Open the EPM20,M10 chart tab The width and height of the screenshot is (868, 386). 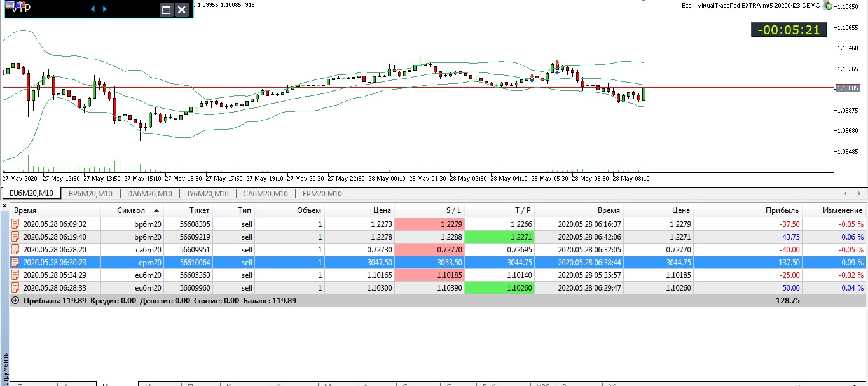click(x=322, y=194)
